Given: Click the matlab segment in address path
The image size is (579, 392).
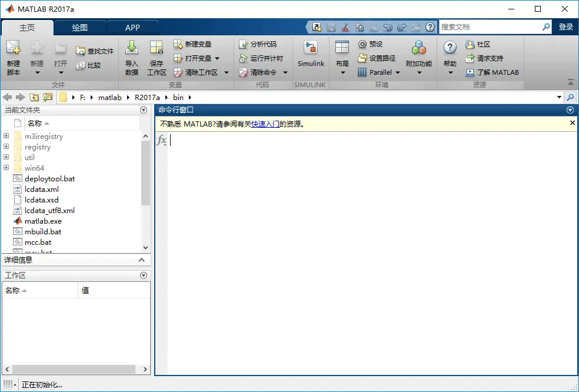Looking at the screenshot, I should tap(109, 98).
